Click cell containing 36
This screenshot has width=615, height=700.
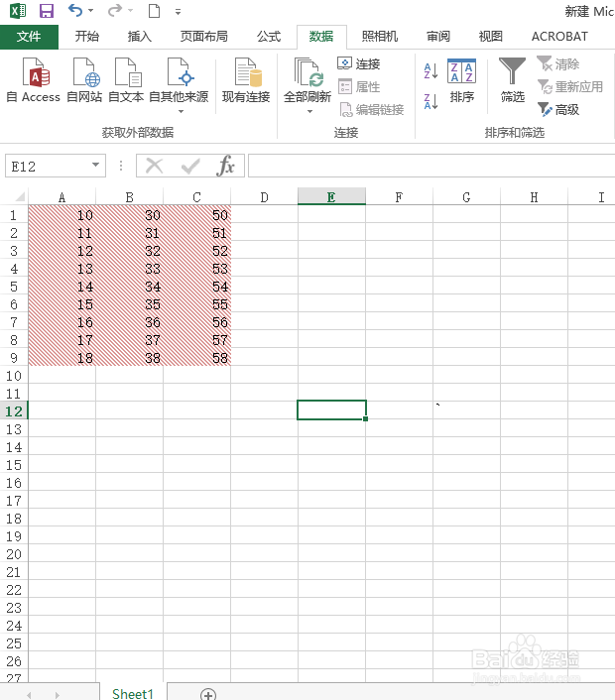coord(130,322)
